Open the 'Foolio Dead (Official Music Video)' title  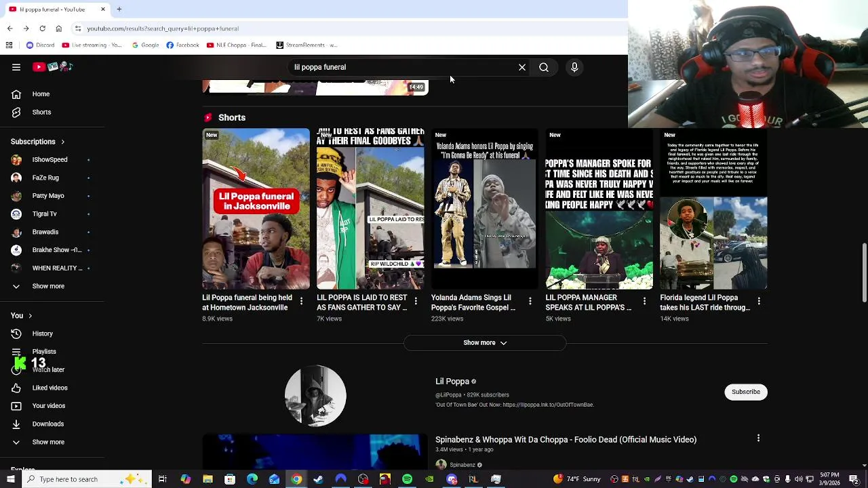tap(566, 440)
